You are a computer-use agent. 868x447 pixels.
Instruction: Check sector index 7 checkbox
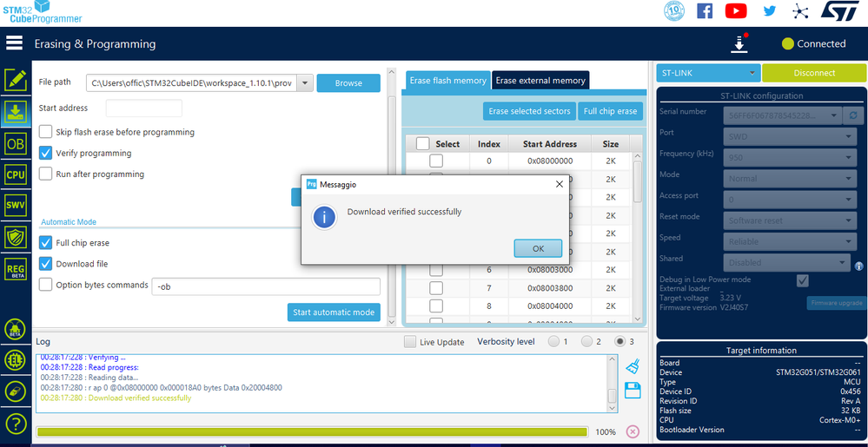436,288
